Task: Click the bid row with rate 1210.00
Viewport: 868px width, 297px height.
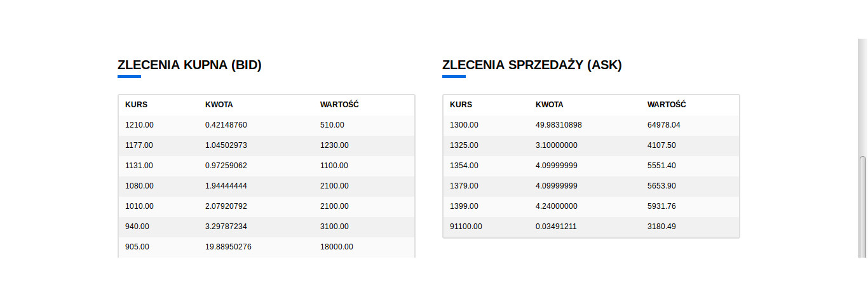Action: point(266,125)
